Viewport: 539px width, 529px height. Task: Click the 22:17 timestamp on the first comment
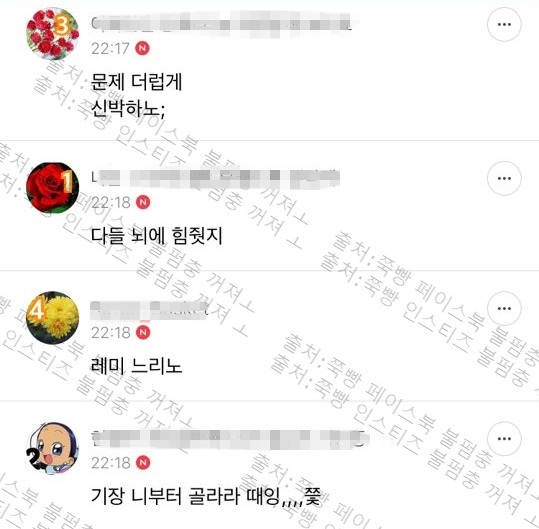[x=110, y=48]
